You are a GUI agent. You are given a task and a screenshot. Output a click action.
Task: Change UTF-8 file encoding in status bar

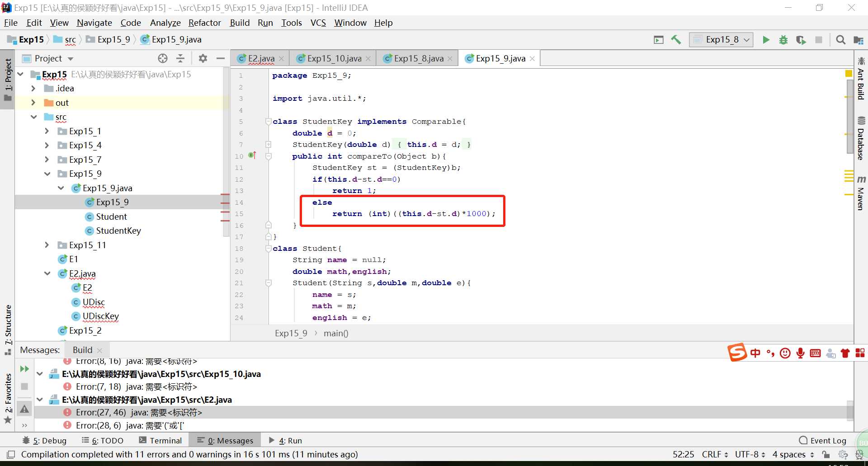coord(750,454)
